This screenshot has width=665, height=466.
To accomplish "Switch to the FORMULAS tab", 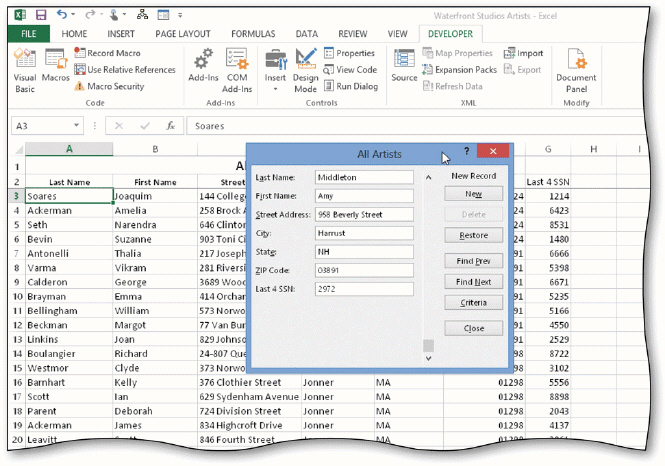I will pyautogui.click(x=253, y=34).
